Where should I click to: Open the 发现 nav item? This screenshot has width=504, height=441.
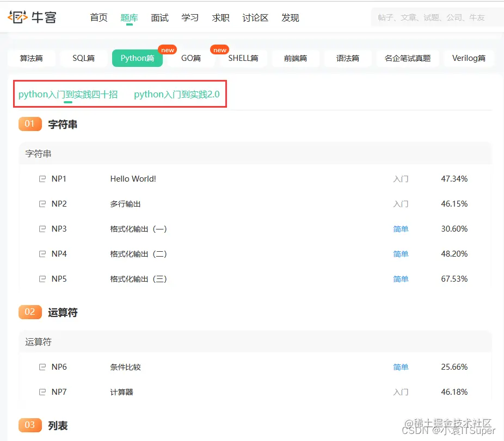(x=290, y=17)
